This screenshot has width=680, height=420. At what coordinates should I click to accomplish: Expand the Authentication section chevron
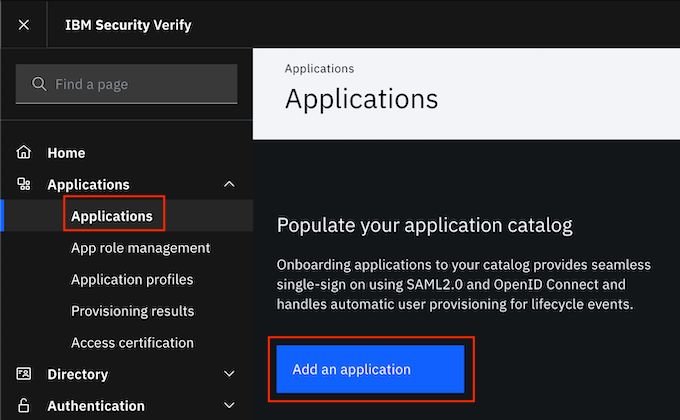tap(229, 405)
